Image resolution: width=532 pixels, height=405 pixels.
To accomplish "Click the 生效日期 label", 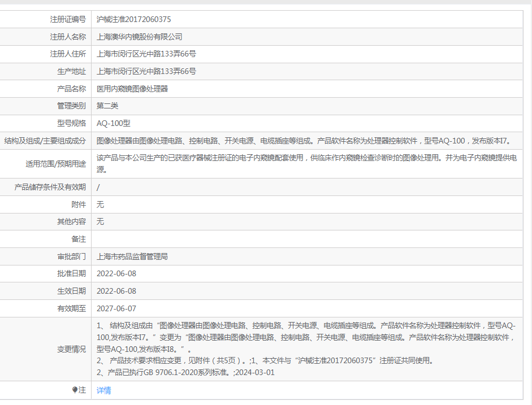I will pyautogui.click(x=72, y=291).
